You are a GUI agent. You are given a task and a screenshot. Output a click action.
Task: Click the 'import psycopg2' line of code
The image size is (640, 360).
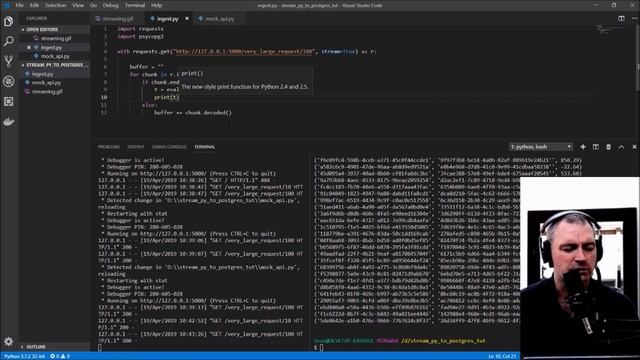pos(140,36)
